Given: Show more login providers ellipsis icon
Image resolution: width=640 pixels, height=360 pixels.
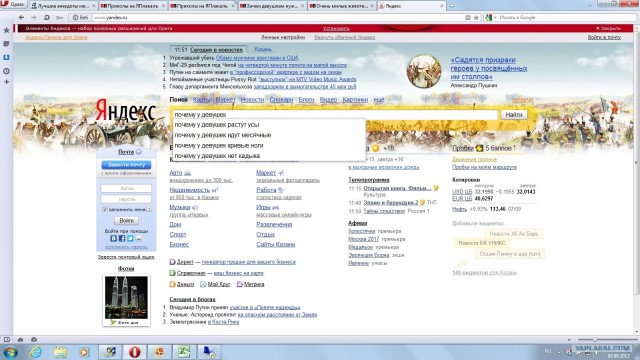Looking at the screenshot, I should point(139,239).
